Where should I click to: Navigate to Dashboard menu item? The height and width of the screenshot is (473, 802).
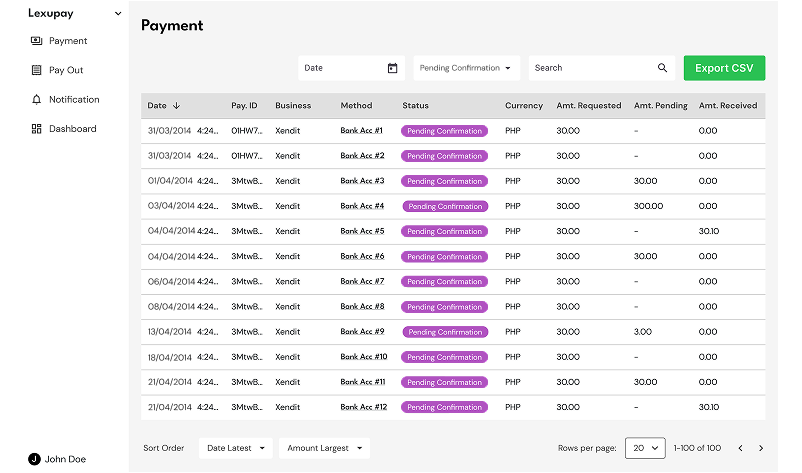coord(72,129)
